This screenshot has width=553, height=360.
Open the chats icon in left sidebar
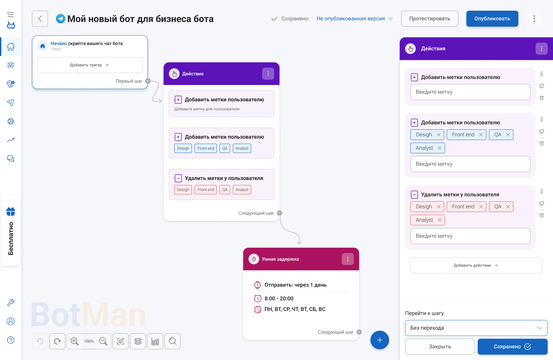pos(11,159)
